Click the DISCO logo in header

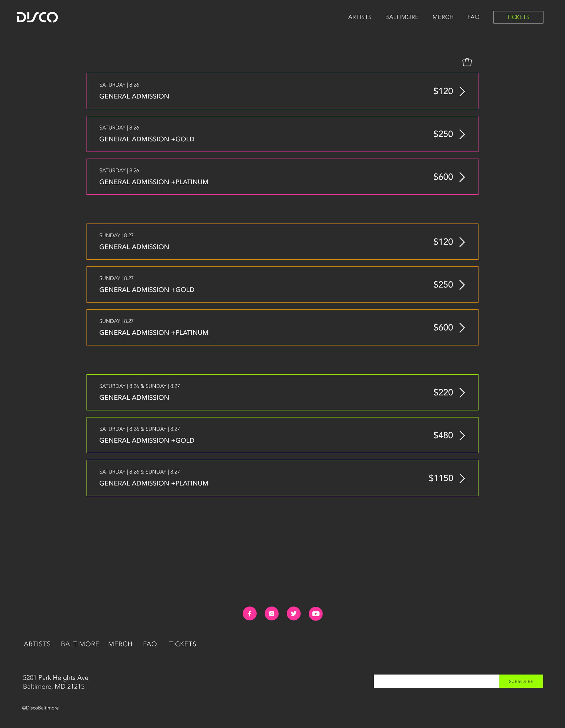(37, 17)
